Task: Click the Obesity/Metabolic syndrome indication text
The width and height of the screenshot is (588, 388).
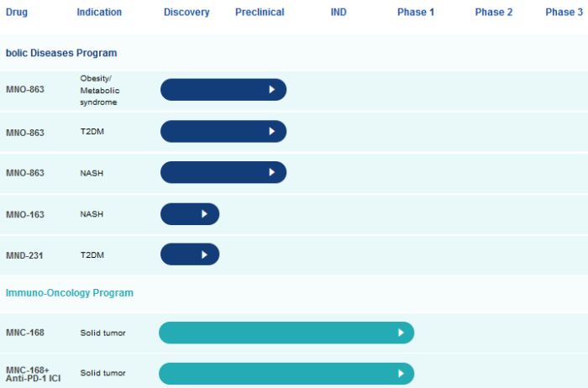Action: pyautogui.click(x=99, y=90)
